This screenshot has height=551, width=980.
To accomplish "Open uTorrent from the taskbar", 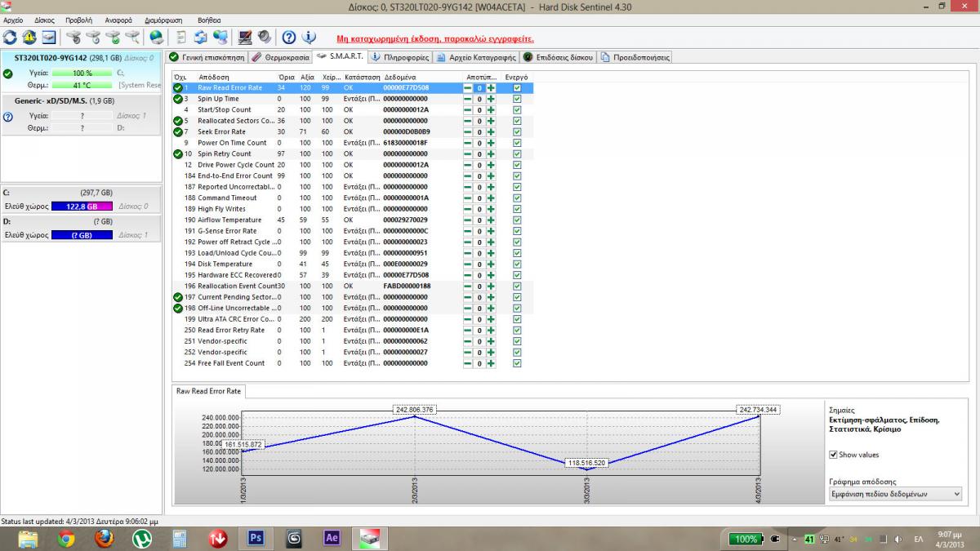I will point(141,539).
